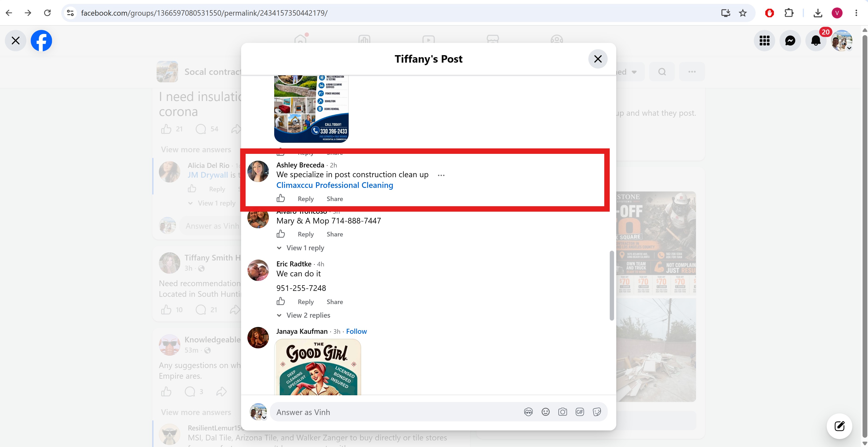868x447 pixels.
Task: Click Ashley Breceda's profile picture
Action: click(258, 171)
